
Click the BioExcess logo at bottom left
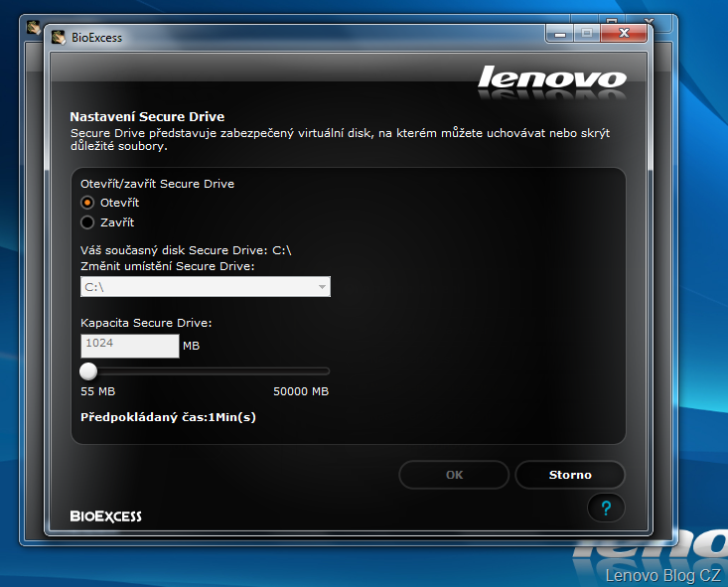click(x=105, y=515)
